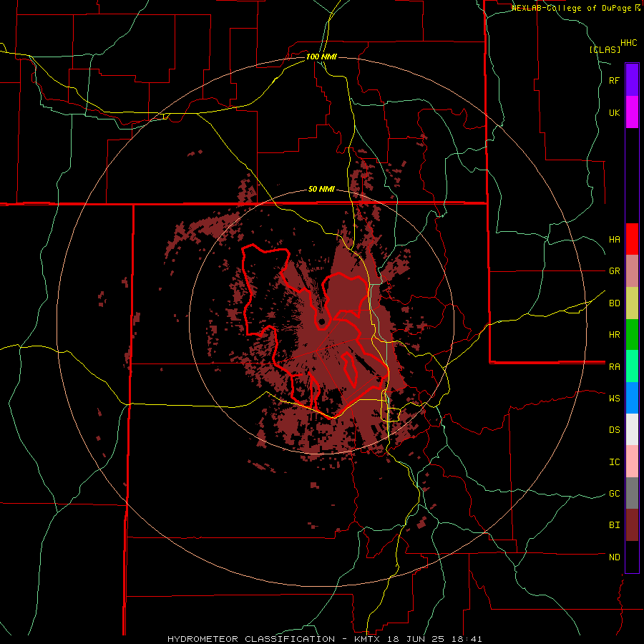
Task: Click the RA legend label
Action: (x=614, y=367)
